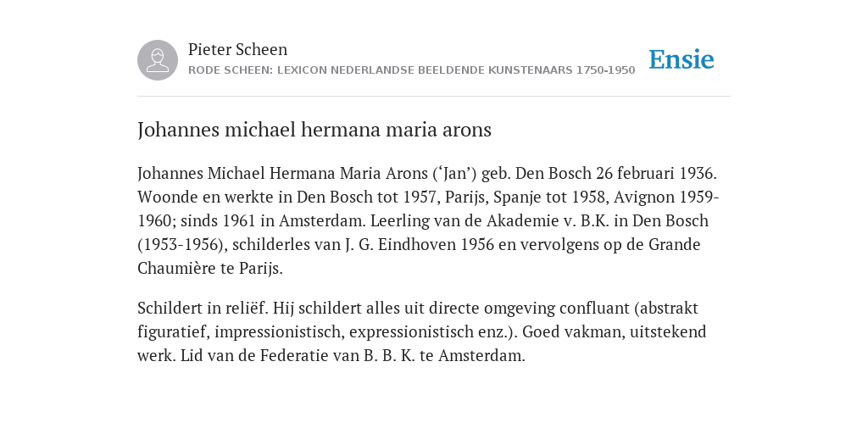Click the word 'Akademie' in the text

521,221
